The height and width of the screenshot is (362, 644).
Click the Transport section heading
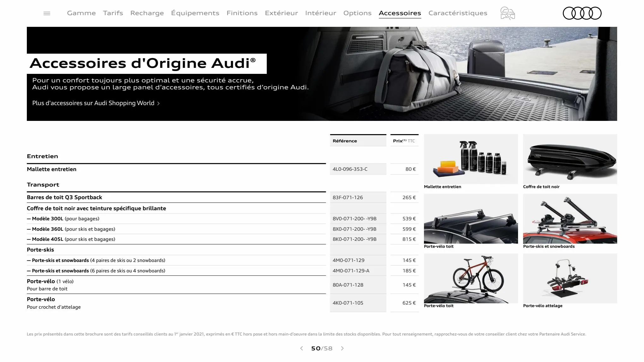pos(43,185)
